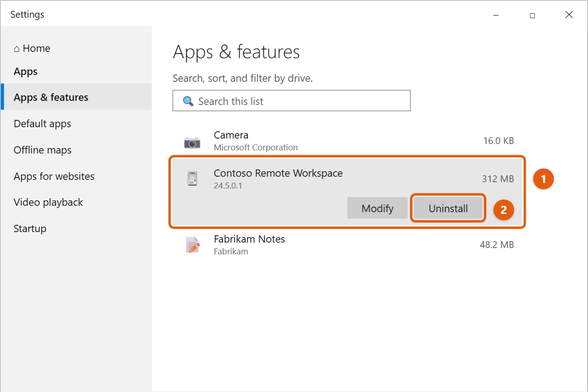Maximize the Settings window

[x=532, y=15]
